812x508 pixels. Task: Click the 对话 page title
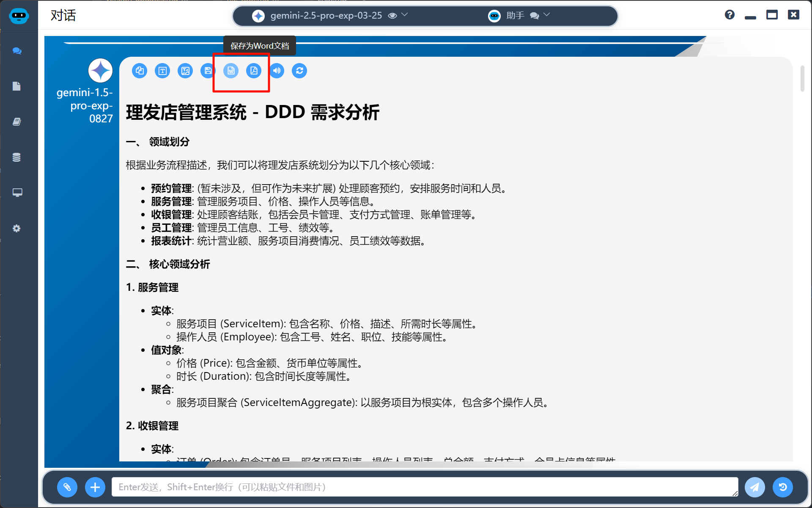(63, 16)
